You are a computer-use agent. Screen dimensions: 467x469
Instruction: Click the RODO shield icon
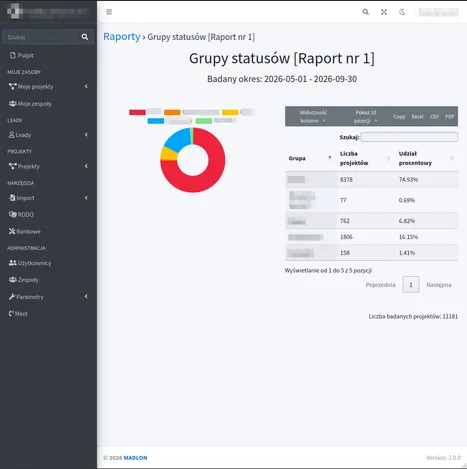coord(12,215)
